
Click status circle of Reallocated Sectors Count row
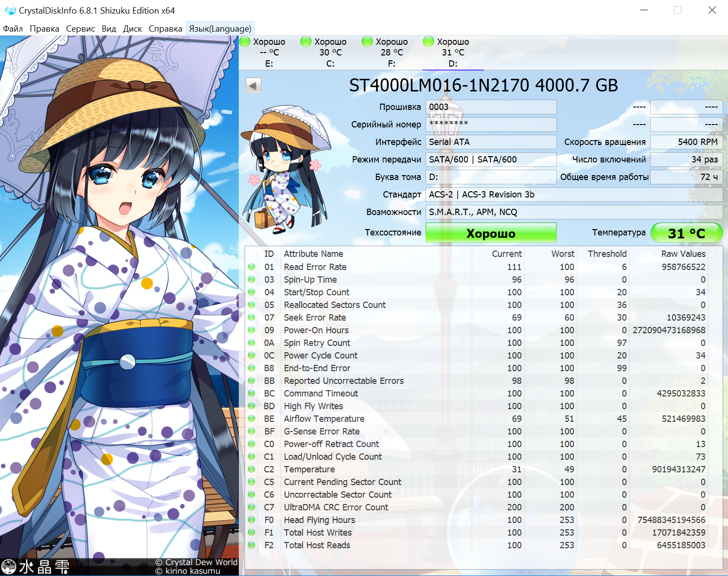pos(251,305)
